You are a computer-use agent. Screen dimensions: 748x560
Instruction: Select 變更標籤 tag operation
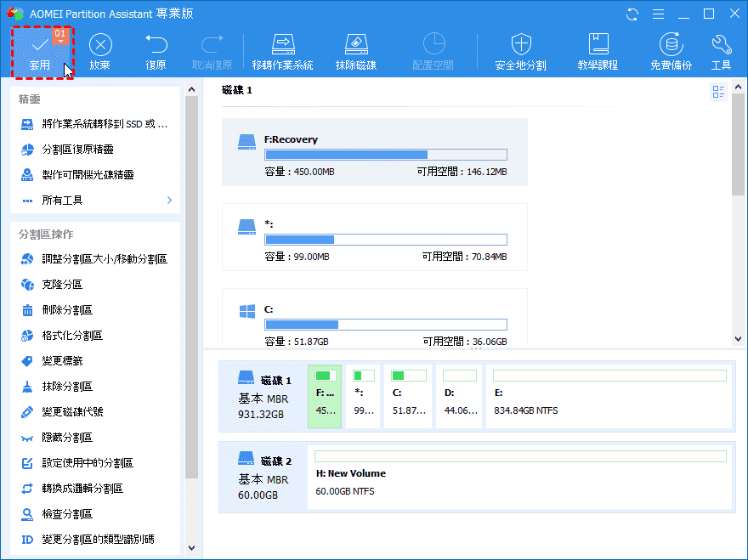point(94,360)
